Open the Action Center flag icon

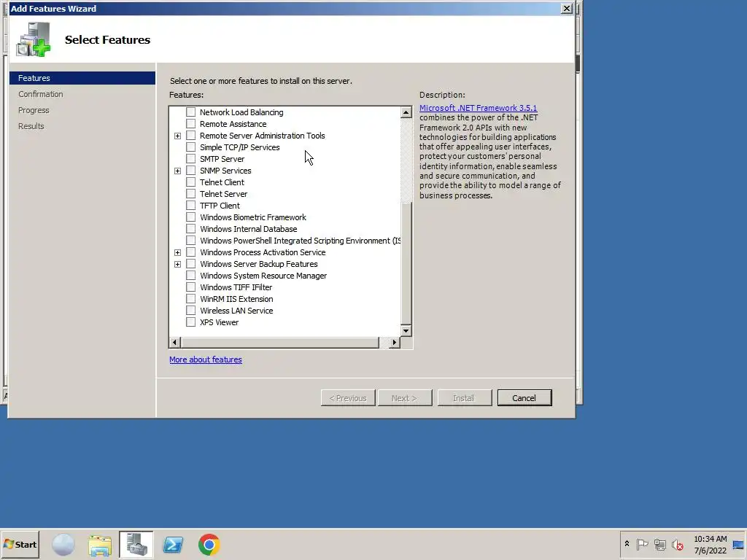(x=642, y=544)
